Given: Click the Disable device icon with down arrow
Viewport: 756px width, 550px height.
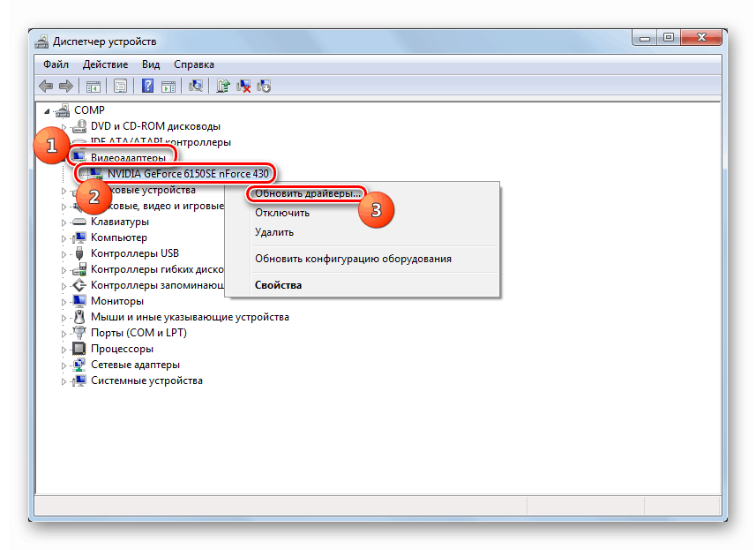Looking at the screenshot, I should coord(264,87).
